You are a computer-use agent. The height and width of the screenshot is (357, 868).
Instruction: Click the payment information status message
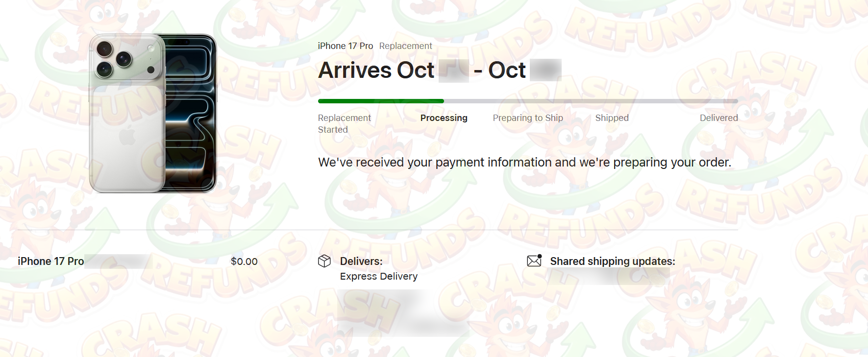coord(524,163)
